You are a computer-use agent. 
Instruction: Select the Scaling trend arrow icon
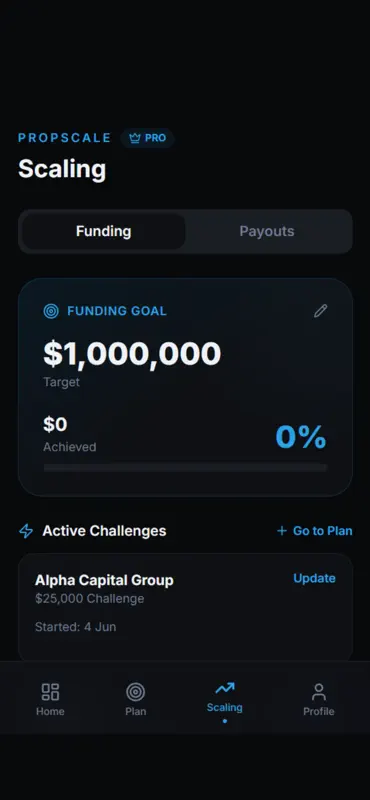[225, 689]
